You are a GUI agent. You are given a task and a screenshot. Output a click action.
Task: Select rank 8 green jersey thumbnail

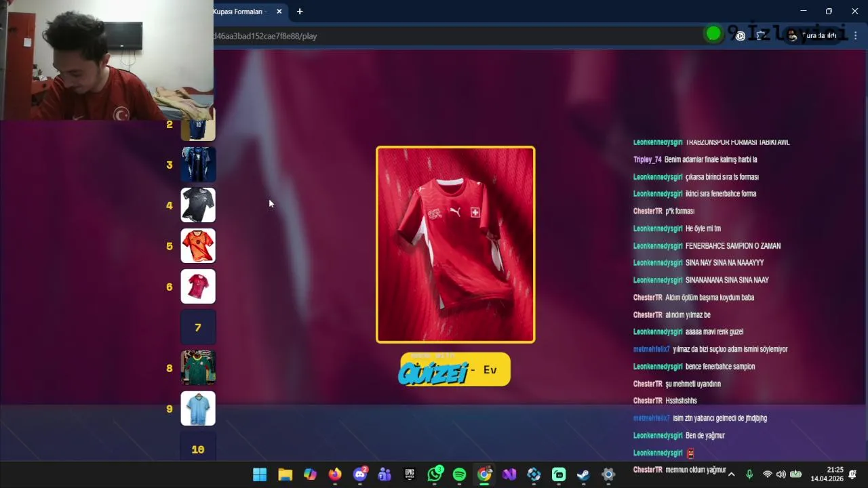[198, 368]
